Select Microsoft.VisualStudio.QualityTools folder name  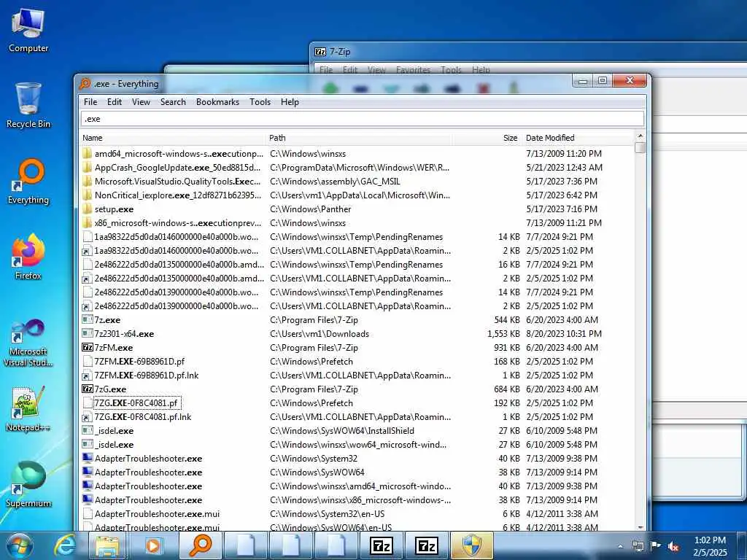click(x=178, y=182)
